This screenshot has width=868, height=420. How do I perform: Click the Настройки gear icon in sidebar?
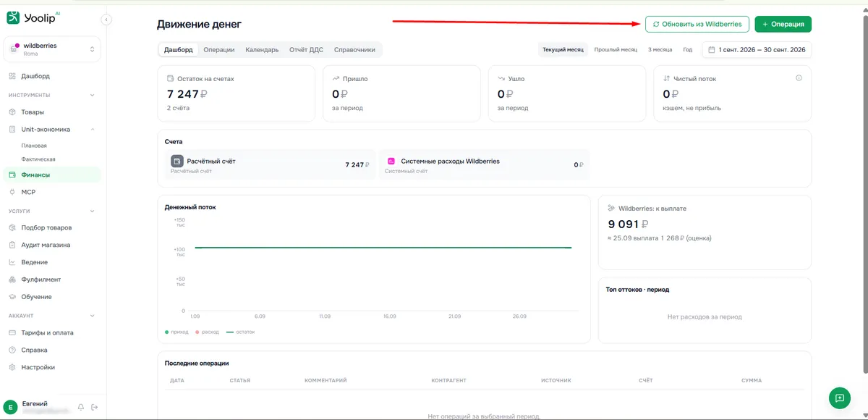pyautogui.click(x=12, y=367)
